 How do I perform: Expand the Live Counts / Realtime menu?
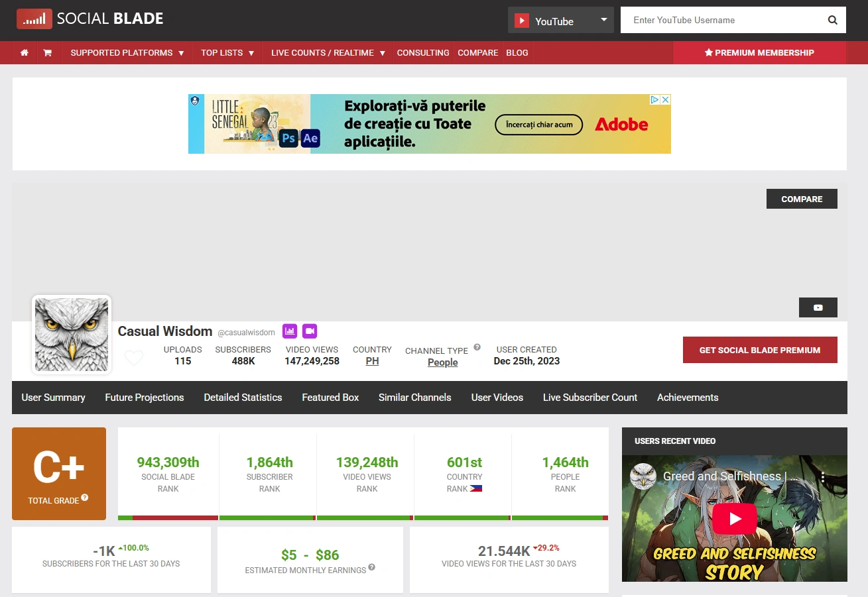point(328,53)
